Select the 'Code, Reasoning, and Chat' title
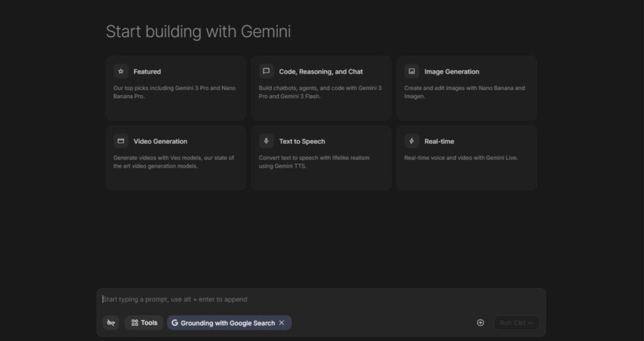The height and width of the screenshot is (341, 644). coord(321,72)
